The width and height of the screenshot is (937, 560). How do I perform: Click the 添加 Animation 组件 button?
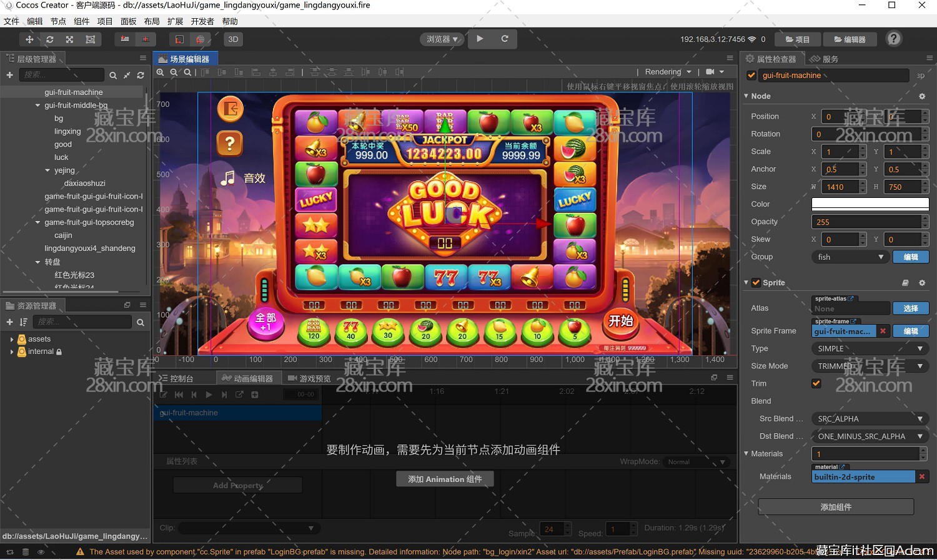coord(445,479)
